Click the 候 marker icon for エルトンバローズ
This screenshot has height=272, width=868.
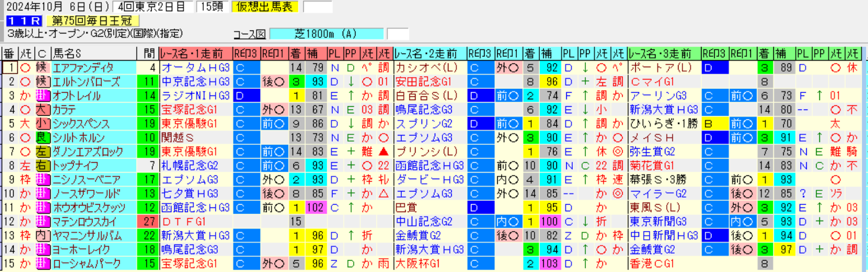(43, 81)
